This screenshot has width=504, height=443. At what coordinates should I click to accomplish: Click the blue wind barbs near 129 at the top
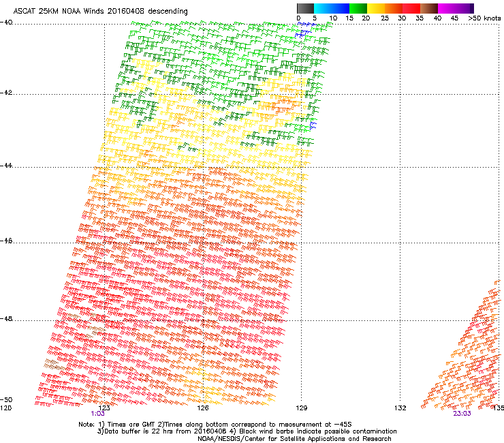pos(305,29)
